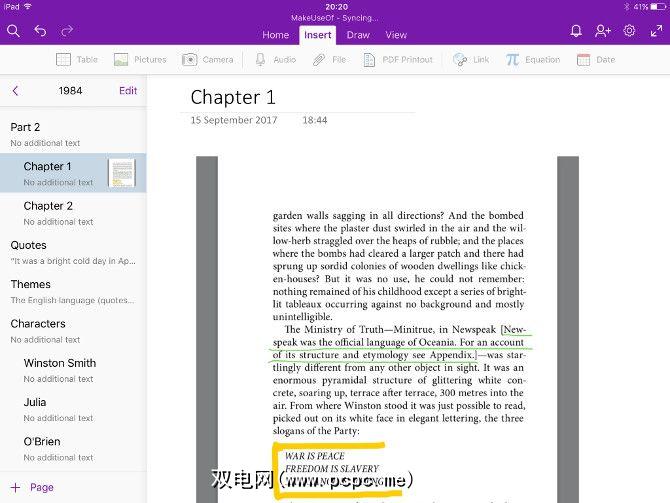Open the Themes page
Viewport: 670px width, 503px height.
pyautogui.click(x=73, y=291)
